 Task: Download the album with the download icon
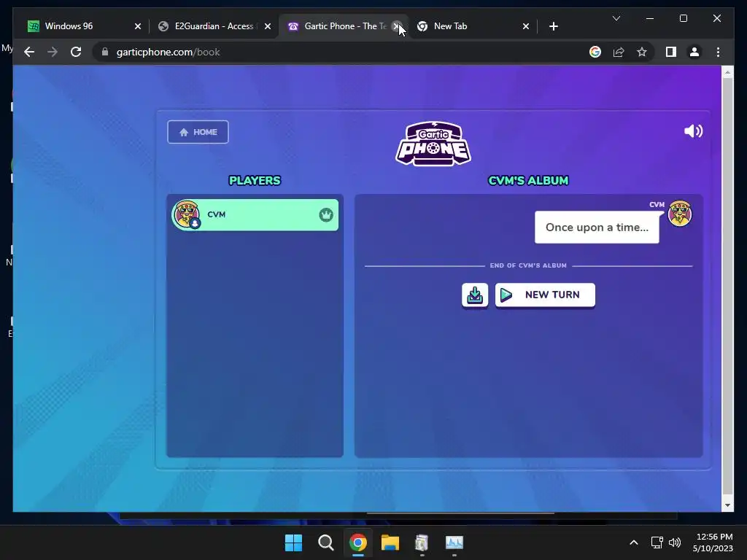474,295
